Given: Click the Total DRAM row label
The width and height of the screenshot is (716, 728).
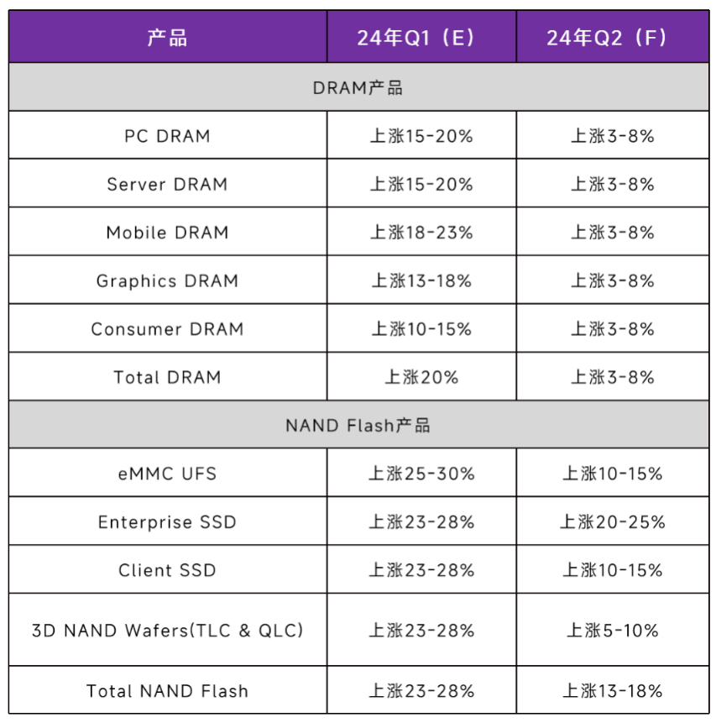Looking at the screenshot, I should point(167,378).
